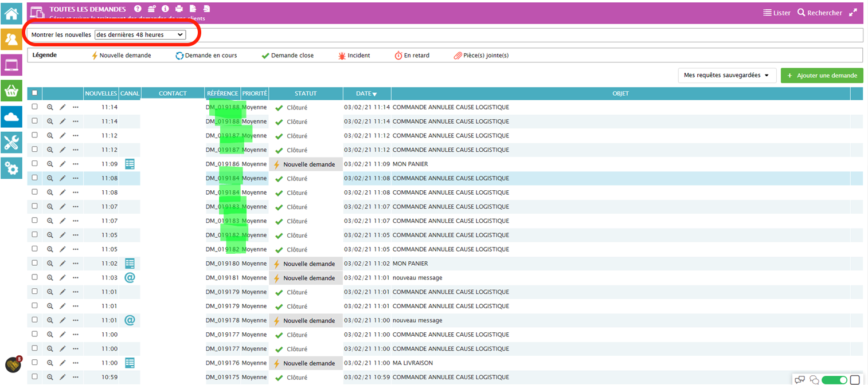Viewport: 868px width, 385px height.
Task: Click the help question mark icon
Action: pyautogui.click(x=138, y=9)
